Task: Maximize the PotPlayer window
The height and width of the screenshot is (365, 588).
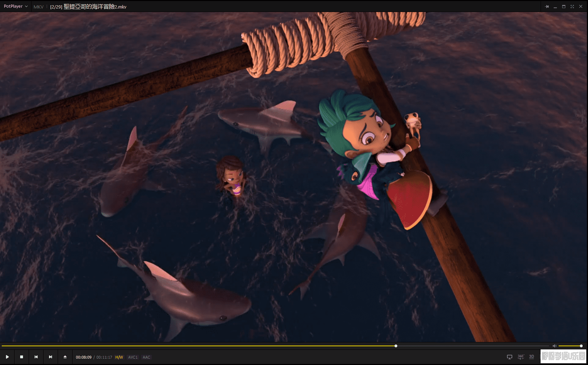Action: tap(564, 6)
